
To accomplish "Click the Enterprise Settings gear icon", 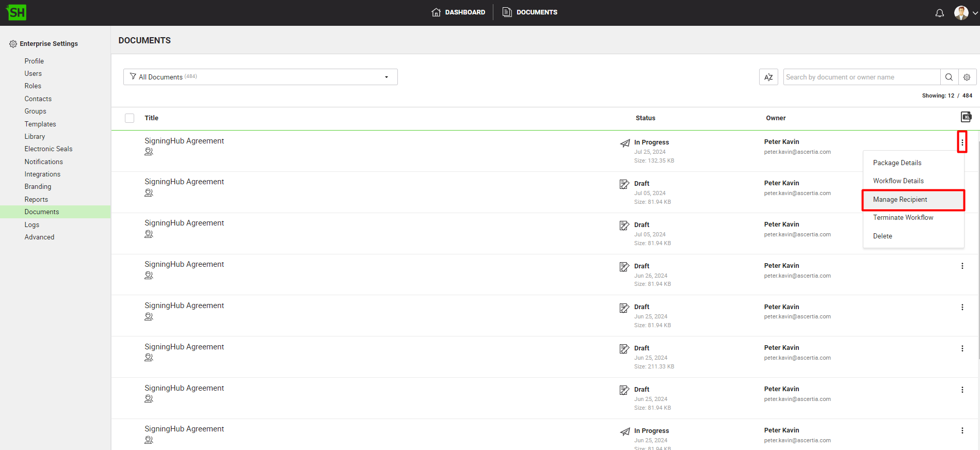I will [13, 44].
